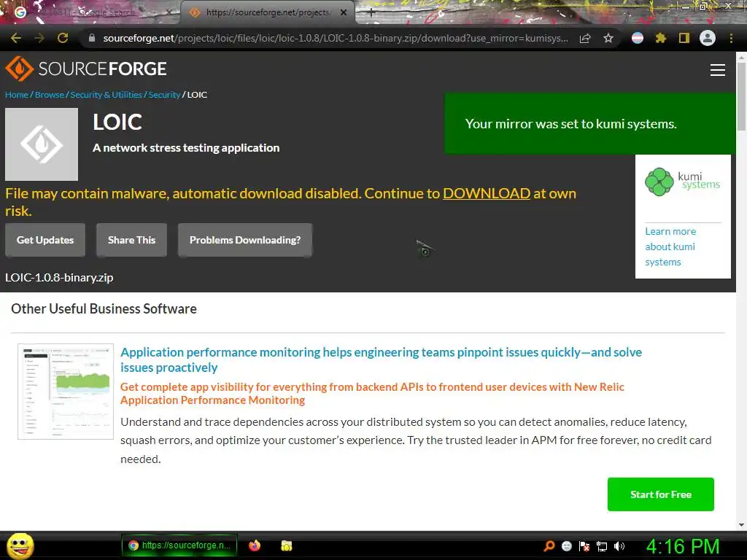The width and height of the screenshot is (747, 560).
Task: Open the Security breadcrumb link
Action: pos(164,95)
